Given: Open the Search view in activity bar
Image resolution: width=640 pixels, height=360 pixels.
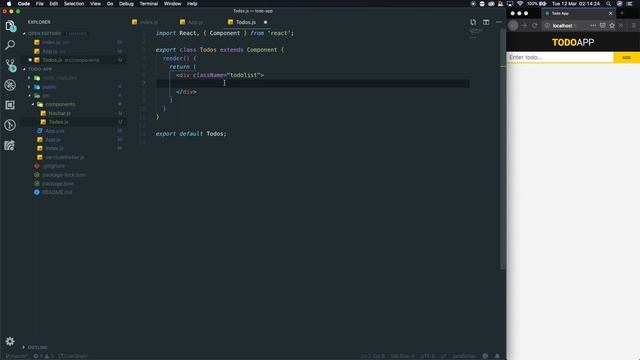Looking at the screenshot, I should (10, 45).
